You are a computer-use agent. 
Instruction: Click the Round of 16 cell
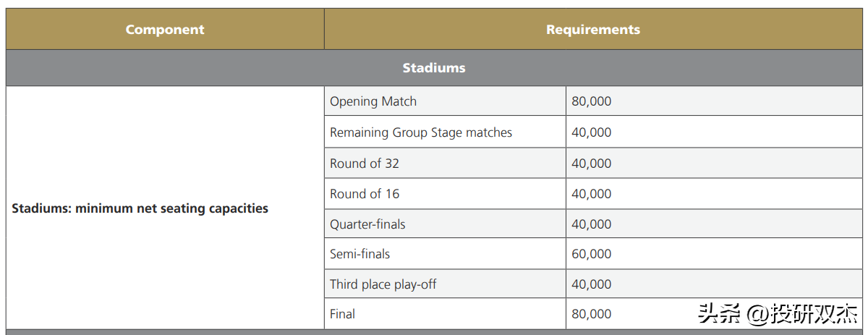tap(445, 194)
